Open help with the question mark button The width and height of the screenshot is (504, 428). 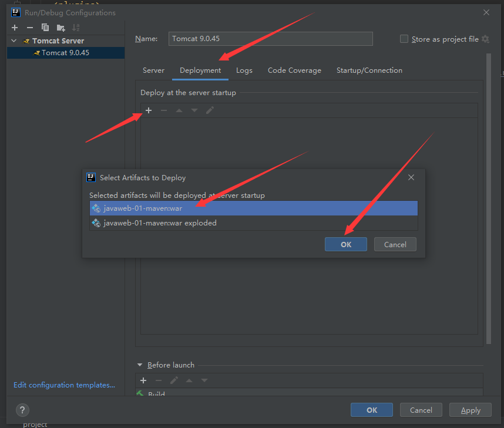click(22, 410)
